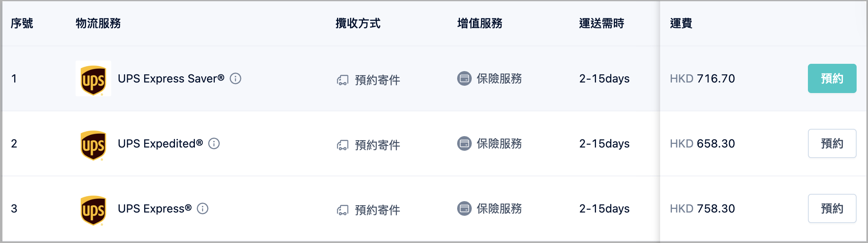
Task: Click the 運費 column header
Action: click(681, 23)
